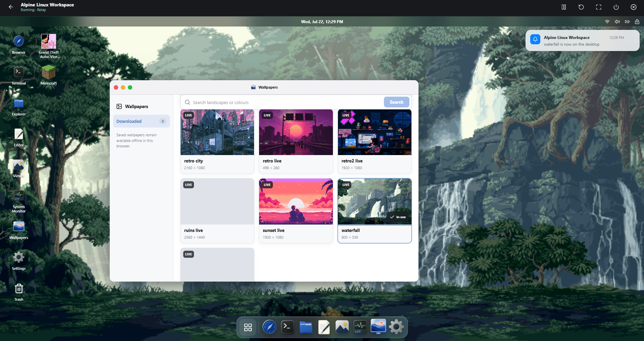This screenshot has height=341, width=644.
Task: Open the Terminal desktop icon
Action: [x=19, y=75]
